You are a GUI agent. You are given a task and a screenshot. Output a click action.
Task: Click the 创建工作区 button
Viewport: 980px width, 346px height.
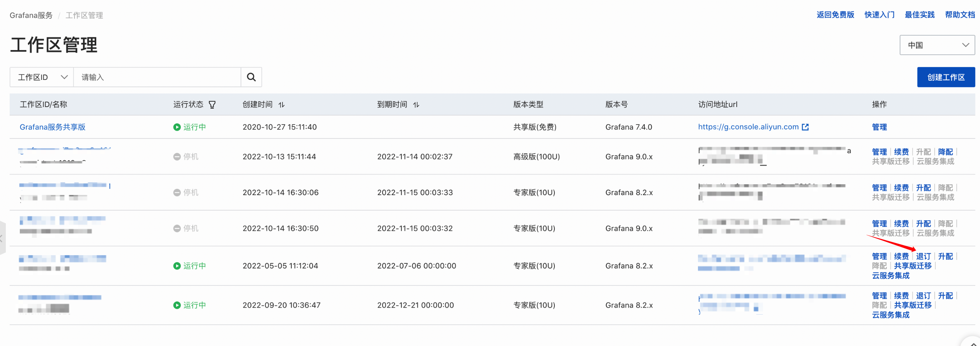coord(946,77)
